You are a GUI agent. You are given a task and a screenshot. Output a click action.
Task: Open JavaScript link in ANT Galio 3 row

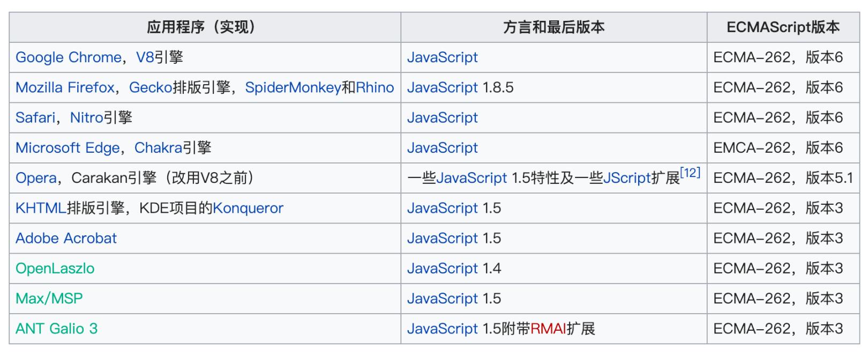click(443, 328)
